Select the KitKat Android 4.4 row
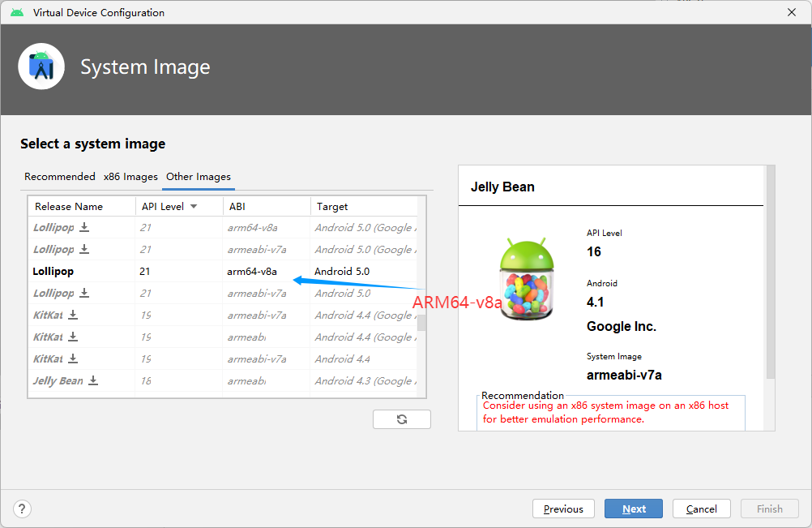The height and width of the screenshot is (528, 812). [x=203, y=358]
